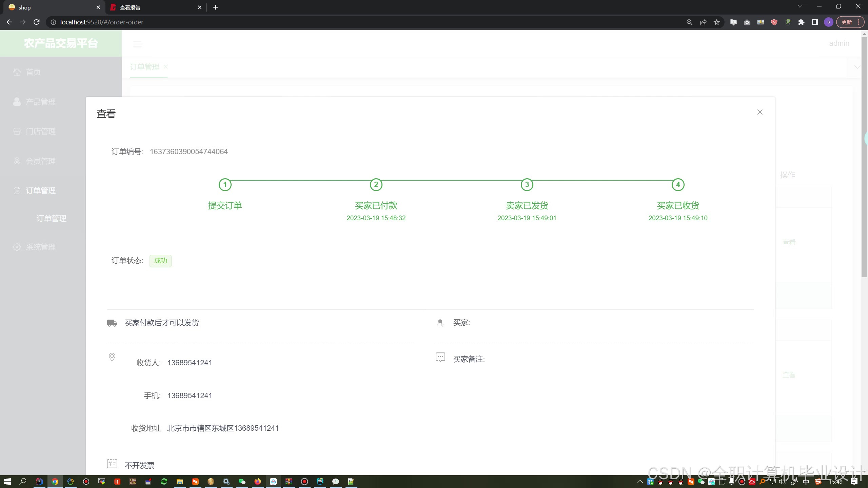Click the buyer remark chat icon

pos(440,357)
